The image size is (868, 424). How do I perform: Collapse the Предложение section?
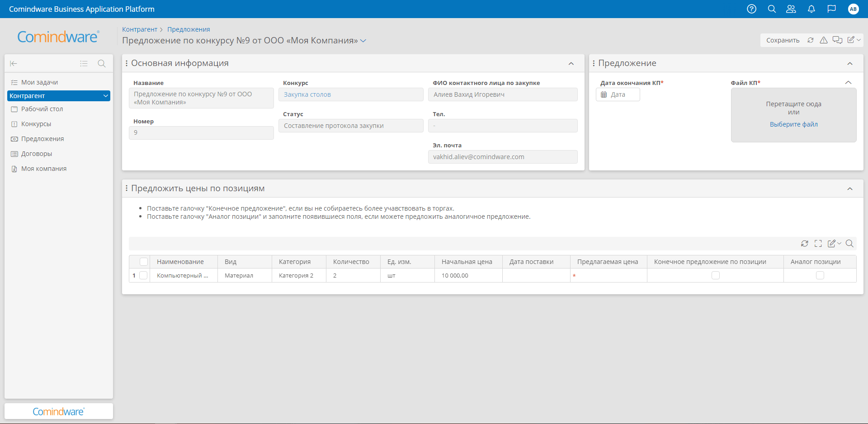(850, 64)
